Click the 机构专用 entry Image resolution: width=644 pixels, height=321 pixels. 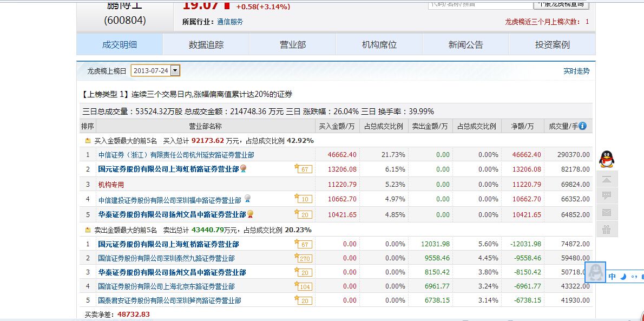[111, 185]
